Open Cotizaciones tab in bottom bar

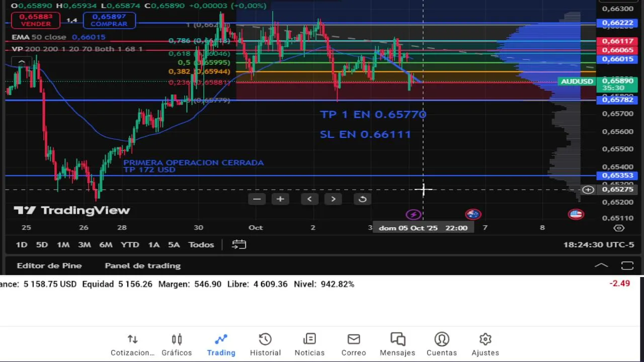132,345
